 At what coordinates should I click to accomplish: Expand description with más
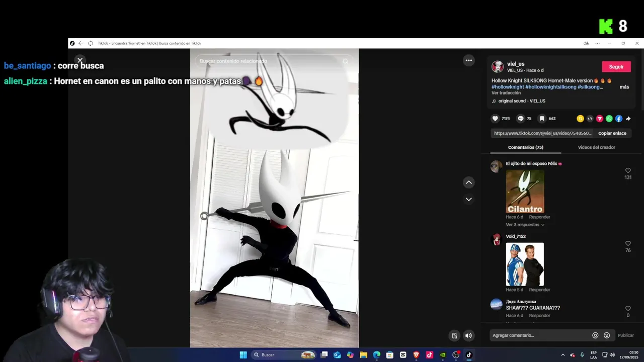pos(624,87)
